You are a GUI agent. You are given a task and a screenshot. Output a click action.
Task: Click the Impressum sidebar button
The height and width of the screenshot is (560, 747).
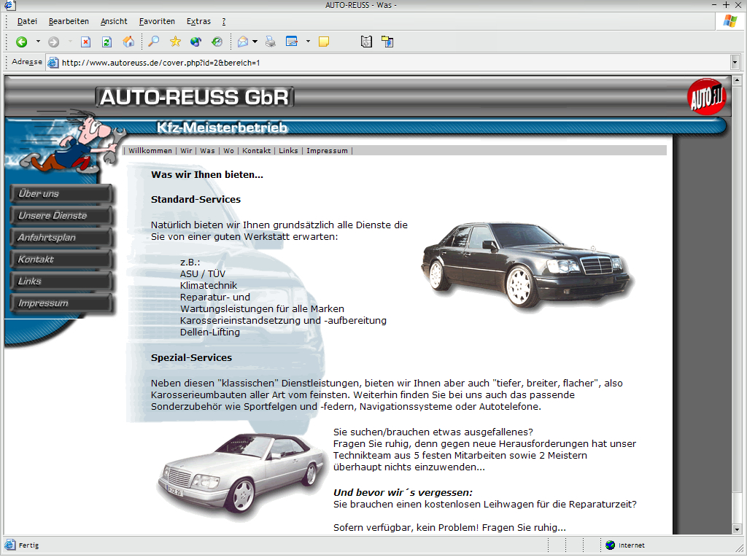(61, 303)
